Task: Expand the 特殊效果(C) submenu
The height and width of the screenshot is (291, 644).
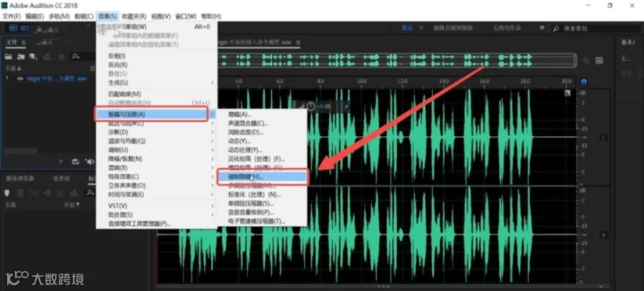Action: click(x=156, y=176)
